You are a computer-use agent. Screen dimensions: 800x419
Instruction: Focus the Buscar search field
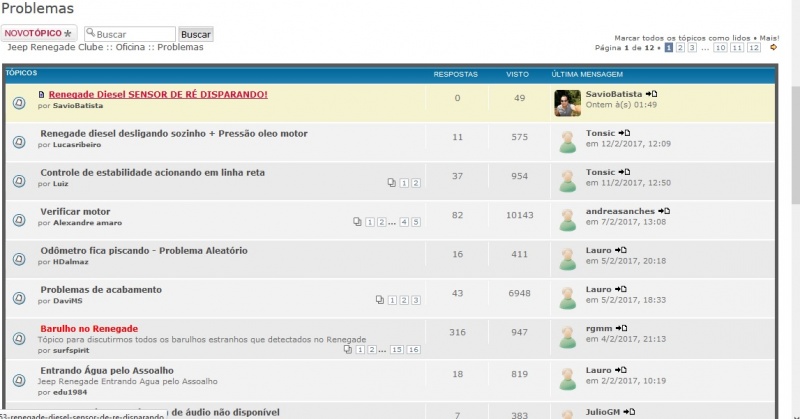point(130,34)
